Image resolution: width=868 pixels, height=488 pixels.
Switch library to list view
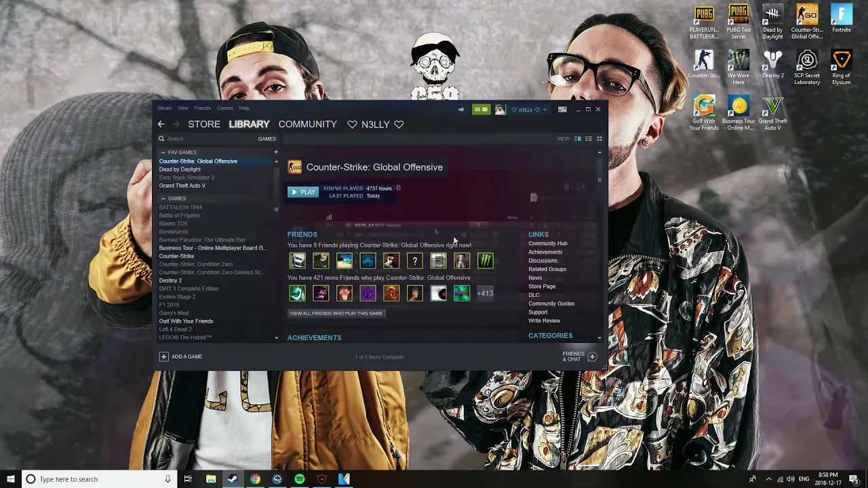[589, 138]
